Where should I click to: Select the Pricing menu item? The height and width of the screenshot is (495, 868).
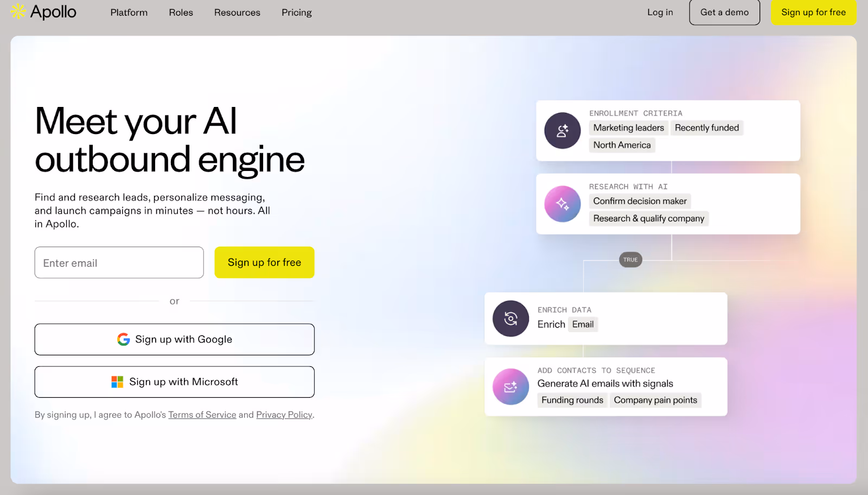(x=296, y=12)
